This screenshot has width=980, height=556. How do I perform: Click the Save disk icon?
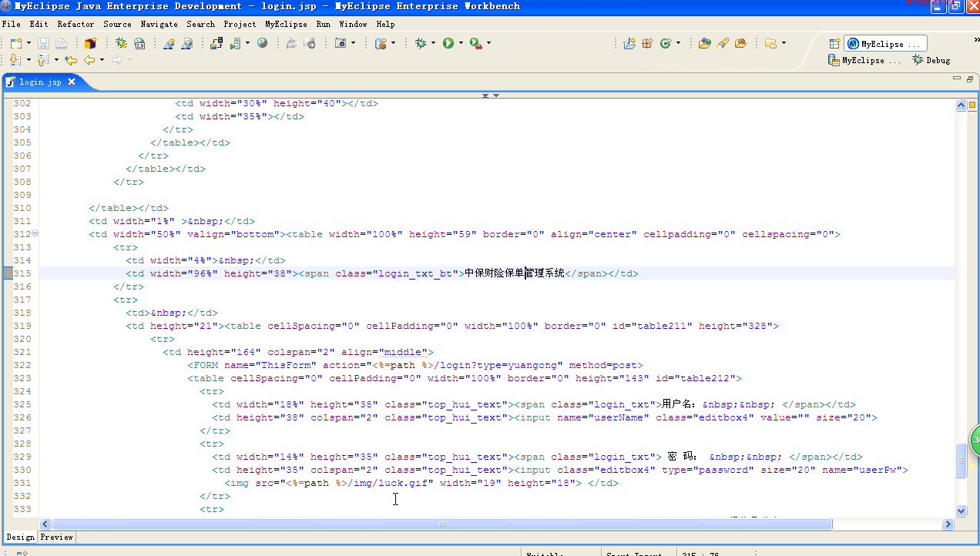click(x=44, y=43)
